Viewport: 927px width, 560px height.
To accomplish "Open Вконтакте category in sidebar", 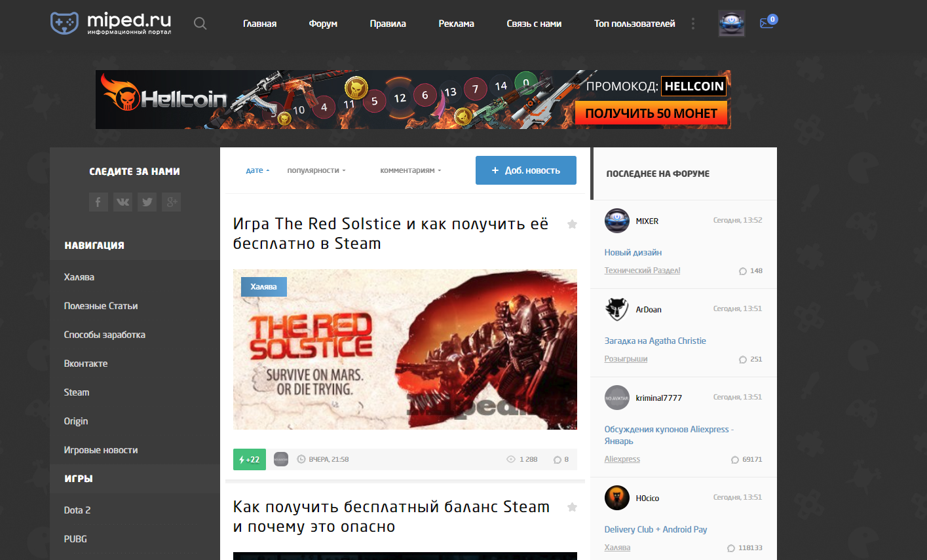I will (x=86, y=364).
